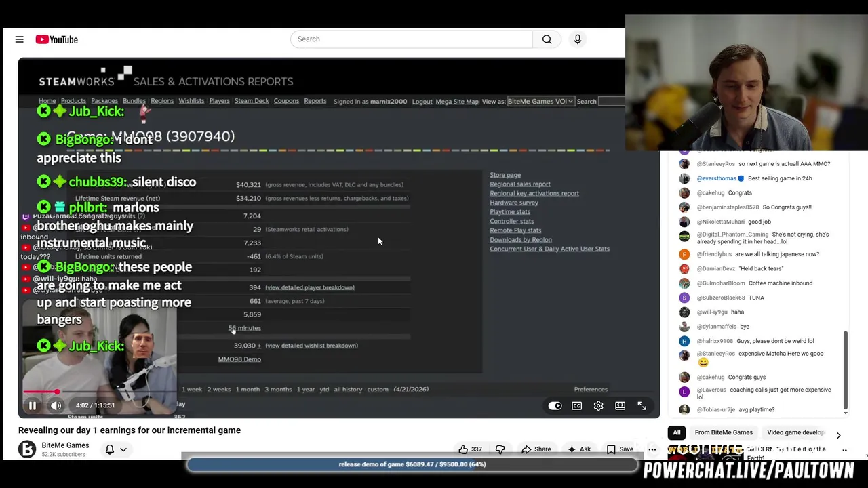Viewport: 868px width, 488px height.
Task: Select the '1 month' date range
Action: (248, 390)
